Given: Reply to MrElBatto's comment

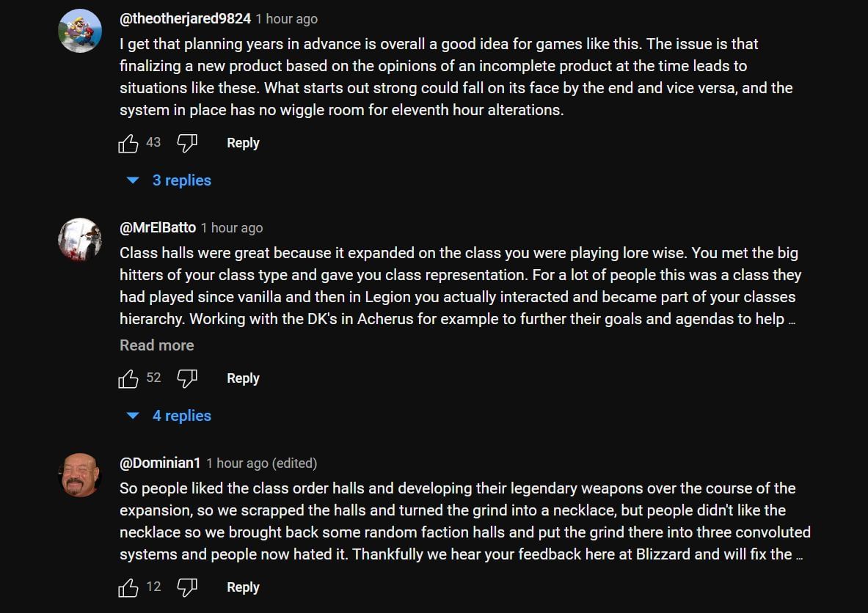Looking at the screenshot, I should tap(243, 378).
